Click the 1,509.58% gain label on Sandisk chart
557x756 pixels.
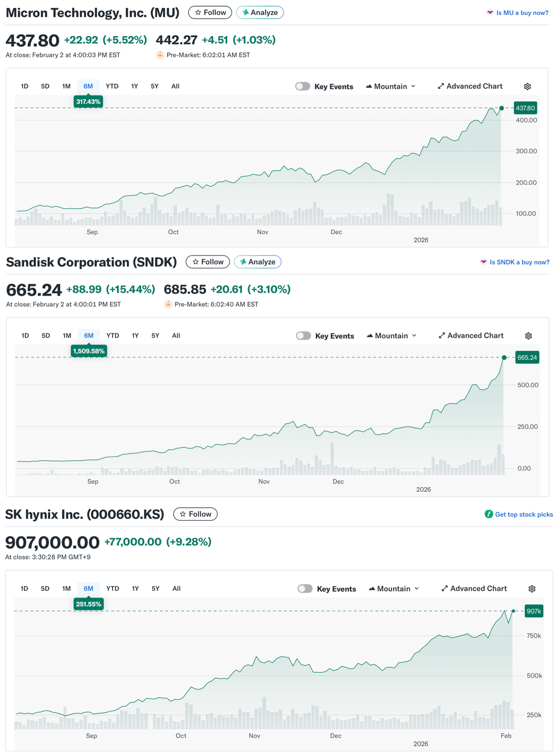(x=89, y=351)
